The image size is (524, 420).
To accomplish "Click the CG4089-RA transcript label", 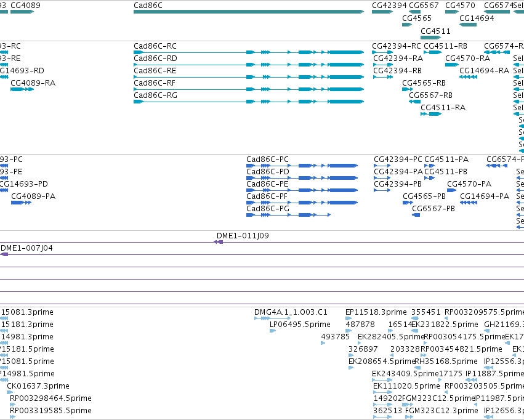I will pyautogui.click(x=33, y=83).
